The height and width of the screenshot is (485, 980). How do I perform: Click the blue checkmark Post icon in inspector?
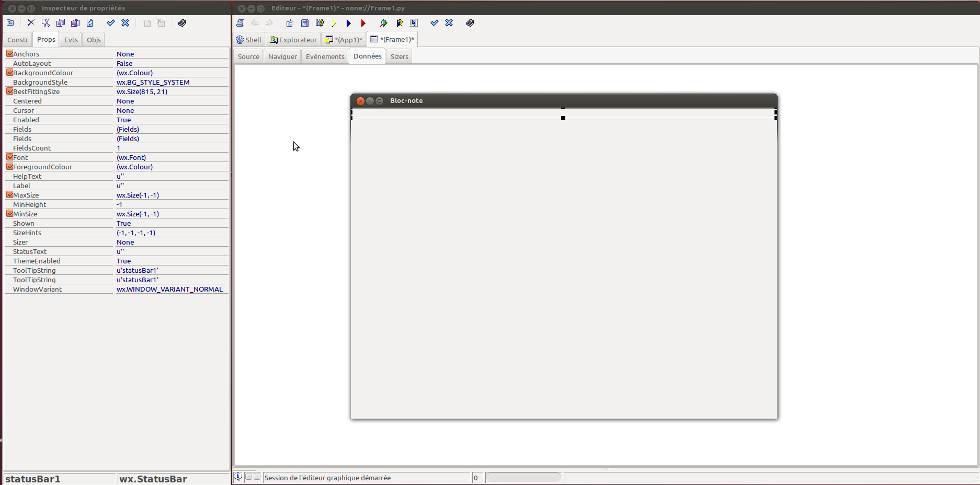(x=110, y=23)
